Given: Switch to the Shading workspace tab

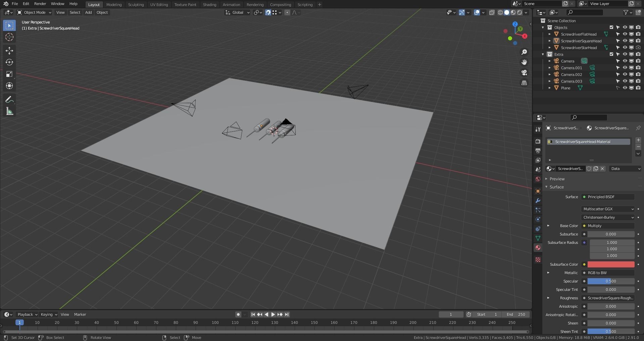Looking at the screenshot, I should pos(209,4).
